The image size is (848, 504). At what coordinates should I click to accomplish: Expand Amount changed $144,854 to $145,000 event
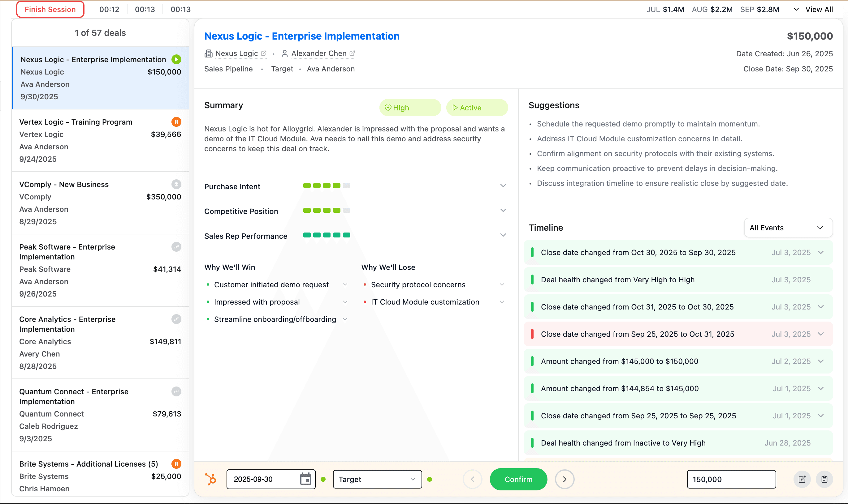(821, 388)
